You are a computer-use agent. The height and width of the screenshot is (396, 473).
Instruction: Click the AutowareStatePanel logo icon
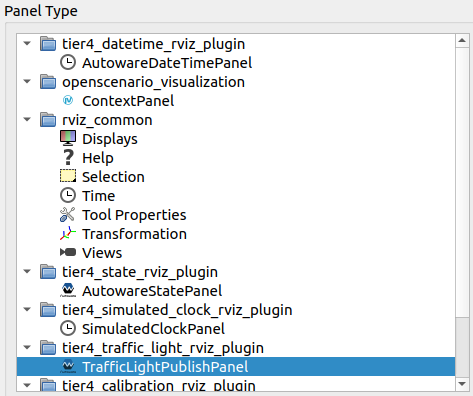[68, 290]
